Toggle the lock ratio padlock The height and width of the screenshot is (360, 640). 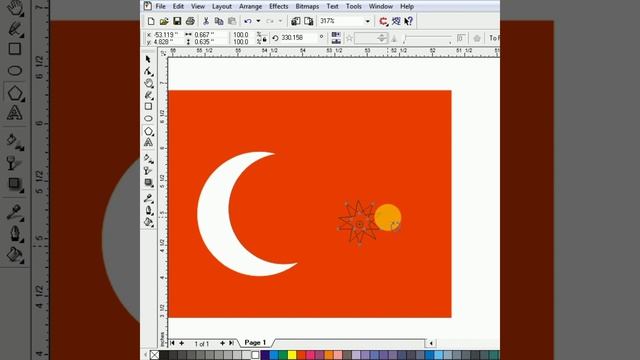click(x=264, y=40)
